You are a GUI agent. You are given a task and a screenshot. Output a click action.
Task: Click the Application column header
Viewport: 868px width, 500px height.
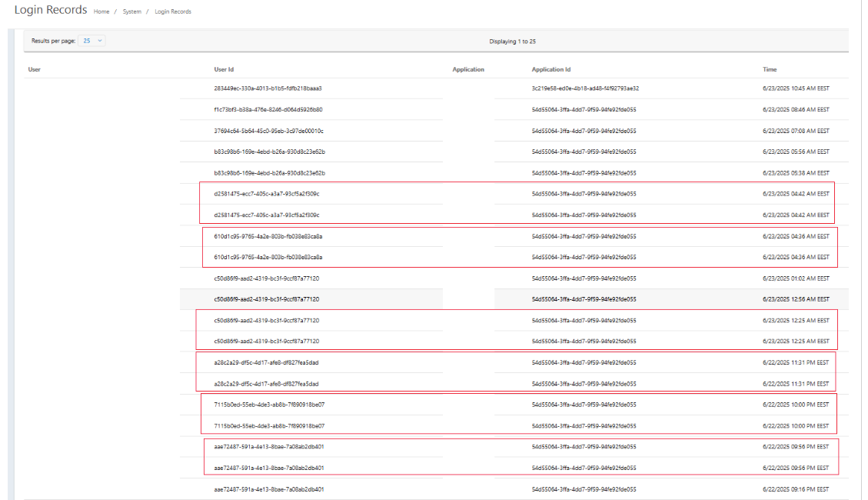pos(470,68)
